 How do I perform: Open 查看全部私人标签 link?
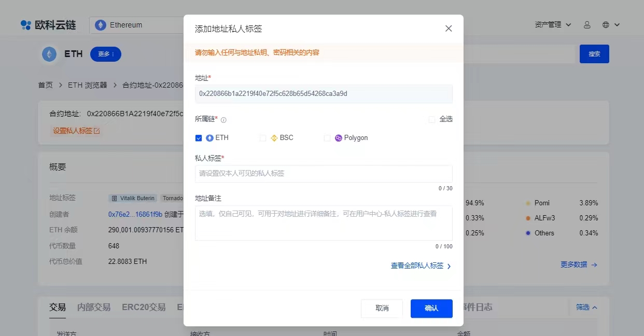[x=417, y=265]
